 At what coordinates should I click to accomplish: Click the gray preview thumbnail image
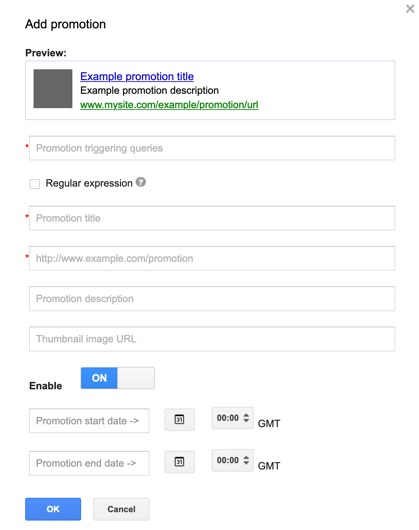tap(53, 89)
